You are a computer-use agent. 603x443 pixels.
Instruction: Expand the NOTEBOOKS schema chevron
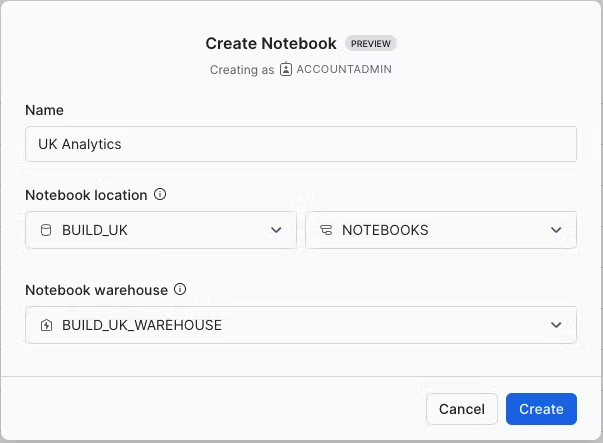[556, 230]
